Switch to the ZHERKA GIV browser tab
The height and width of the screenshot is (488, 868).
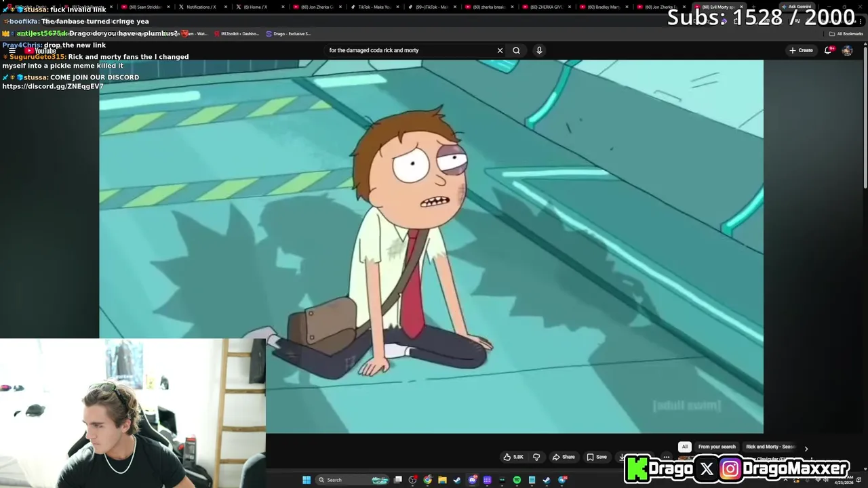[x=546, y=7]
